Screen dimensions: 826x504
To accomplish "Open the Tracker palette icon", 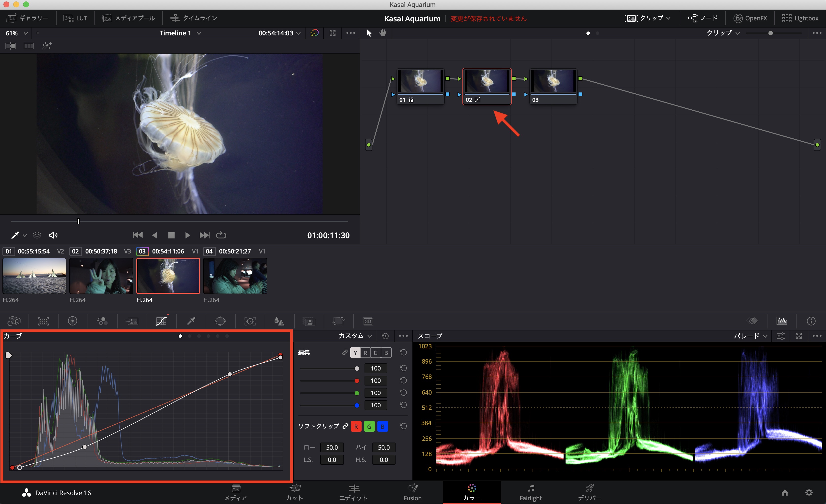I will click(250, 321).
